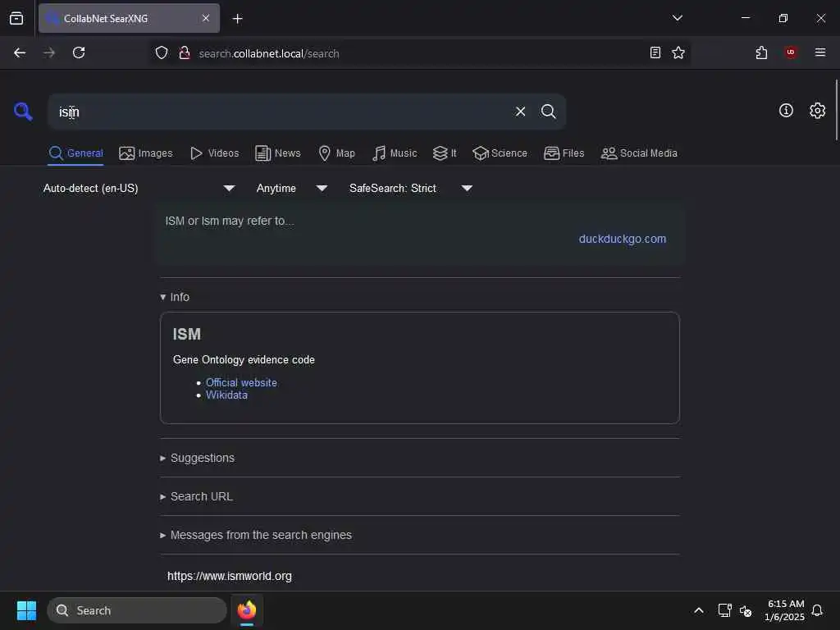Expand Messages from the search engines

click(256, 535)
